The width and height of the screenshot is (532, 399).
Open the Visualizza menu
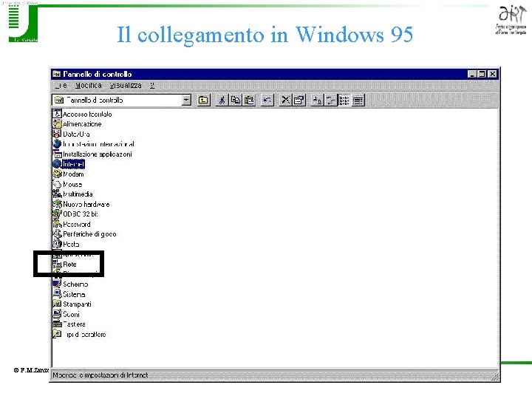[126, 85]
